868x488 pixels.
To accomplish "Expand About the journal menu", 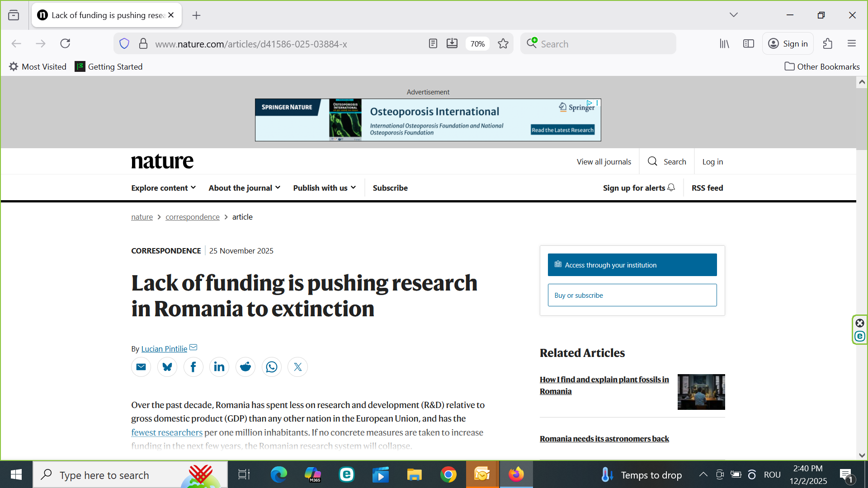I will pyautogui.click(x=244, y=188).
